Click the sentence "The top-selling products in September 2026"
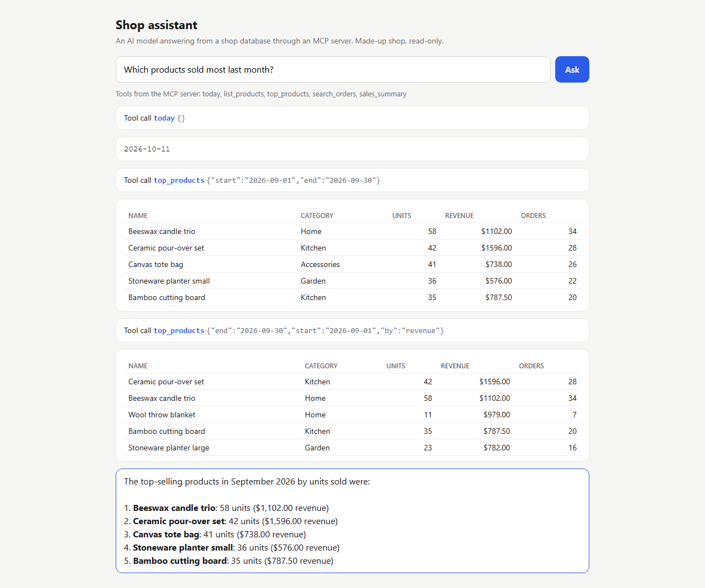The height and width of the screenshot is (588, 705). [x=247, y=481]
